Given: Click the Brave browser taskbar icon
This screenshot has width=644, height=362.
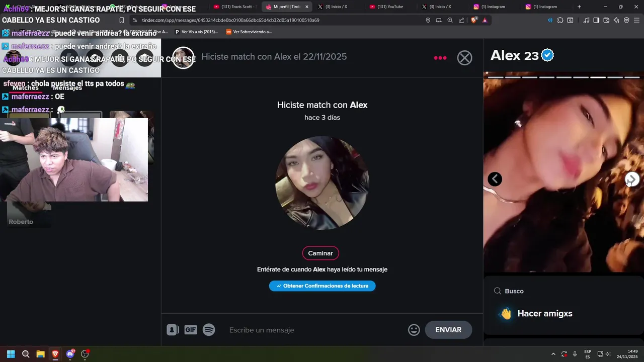Looking at the screenshot, I should pos(55,354).
